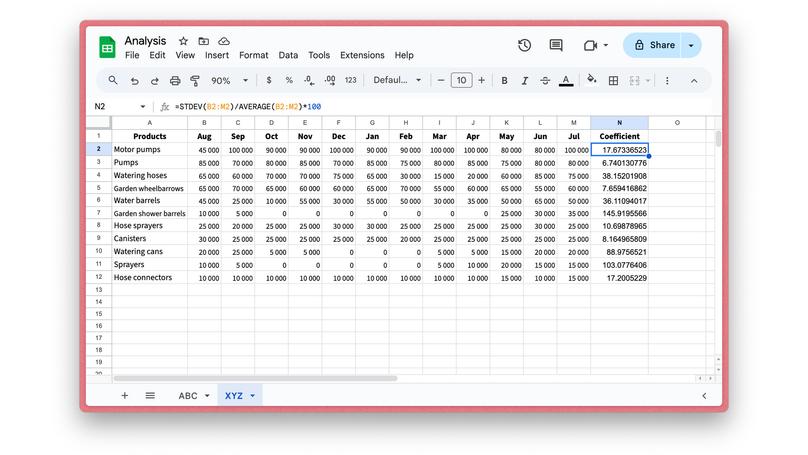The image size is (808, 455).
Task: Open the zoom 90% dropdown
Action: point(229,81)
